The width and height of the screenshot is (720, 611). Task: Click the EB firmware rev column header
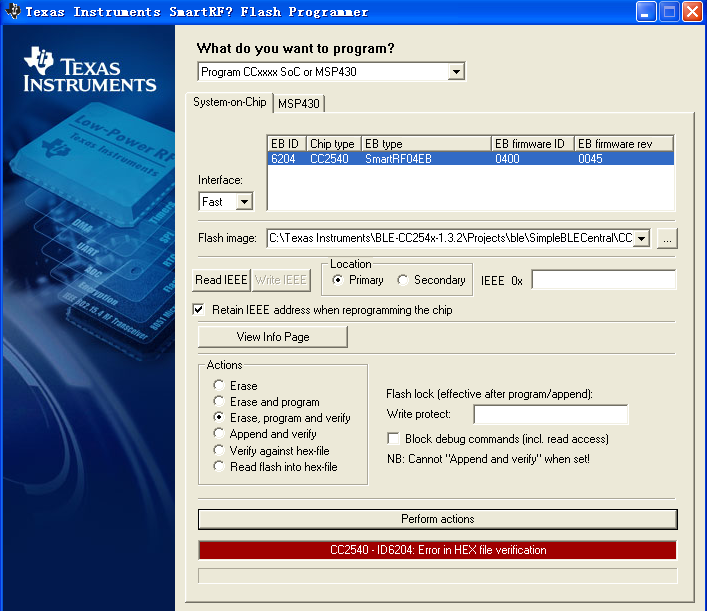coord(624,144)
